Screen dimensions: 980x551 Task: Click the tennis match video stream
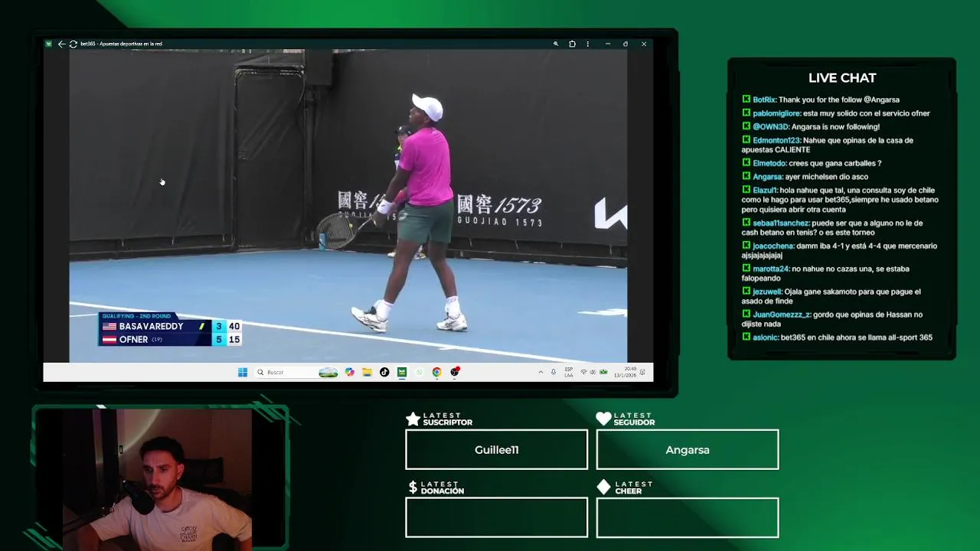click(348, 206)
